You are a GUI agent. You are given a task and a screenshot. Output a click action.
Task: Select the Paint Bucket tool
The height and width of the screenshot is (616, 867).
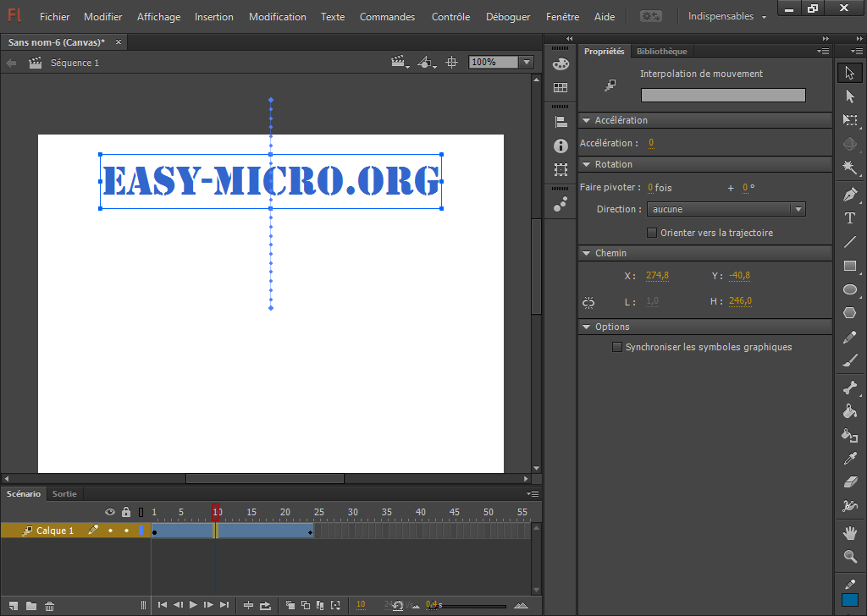850,411
